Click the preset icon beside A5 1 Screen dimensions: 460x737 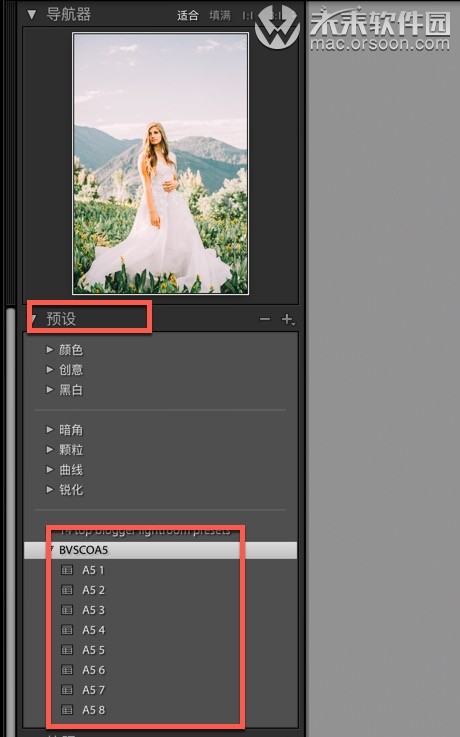67,570
